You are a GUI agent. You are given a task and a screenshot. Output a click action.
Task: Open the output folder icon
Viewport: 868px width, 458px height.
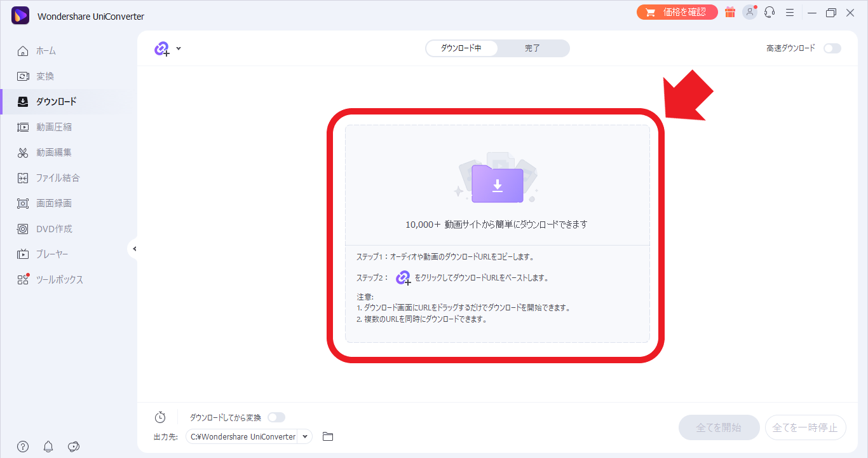click(328, 436)
